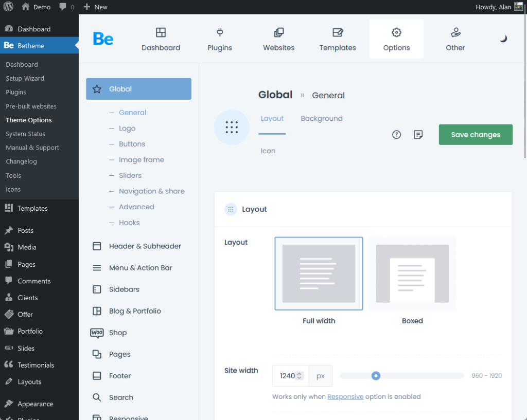Open the comments bubble icon in admin bar
527x420 pixels.
63,7
